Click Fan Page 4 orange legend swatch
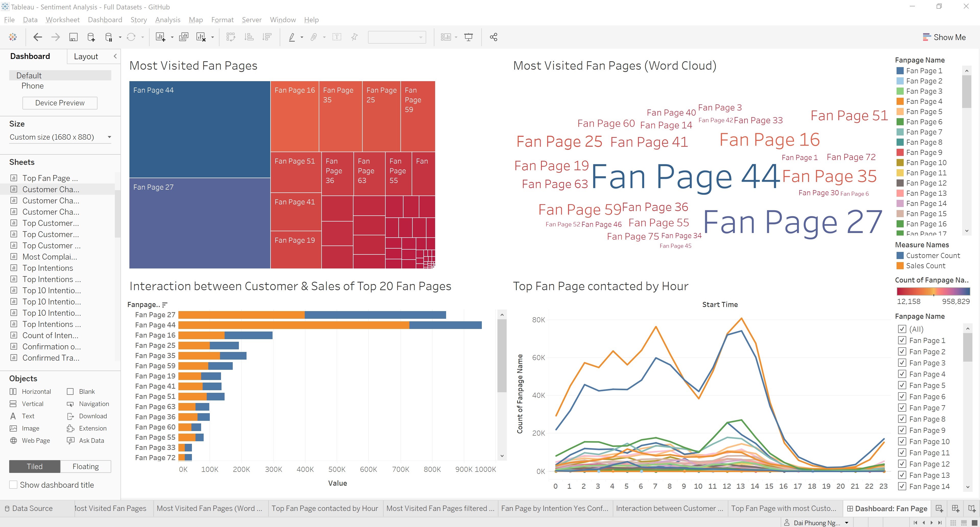Screen dimensions: 980x527 coord(900,101)
